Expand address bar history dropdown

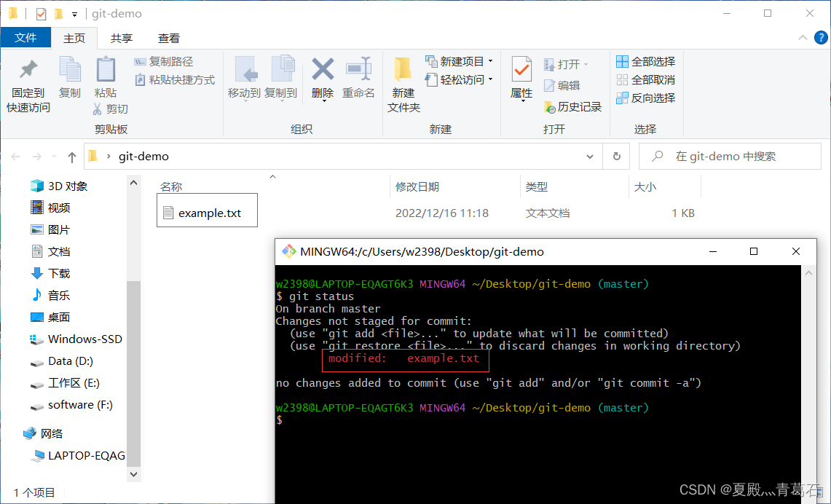point(590,157)
